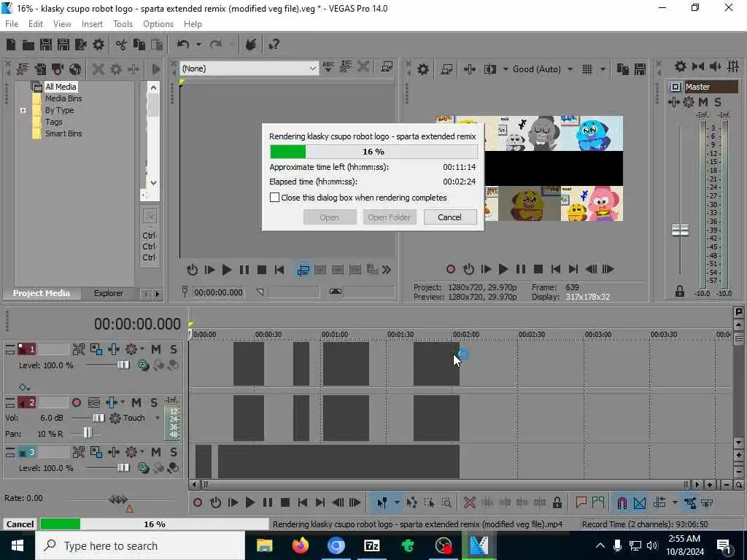This screenshot has height=560, width=747.
Task: Open Firefox from the taskbar
Action: [300, 545]
